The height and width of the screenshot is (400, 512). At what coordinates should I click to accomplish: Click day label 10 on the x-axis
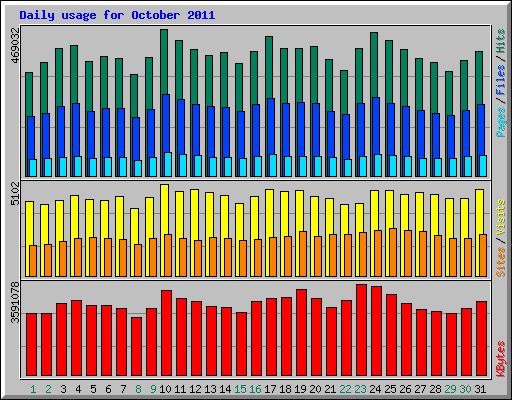165,389
